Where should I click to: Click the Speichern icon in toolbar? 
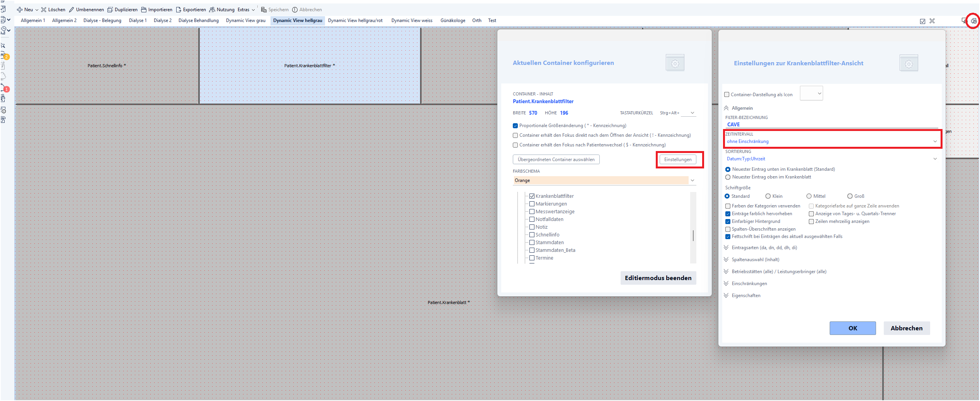click(x=264, y=10)
